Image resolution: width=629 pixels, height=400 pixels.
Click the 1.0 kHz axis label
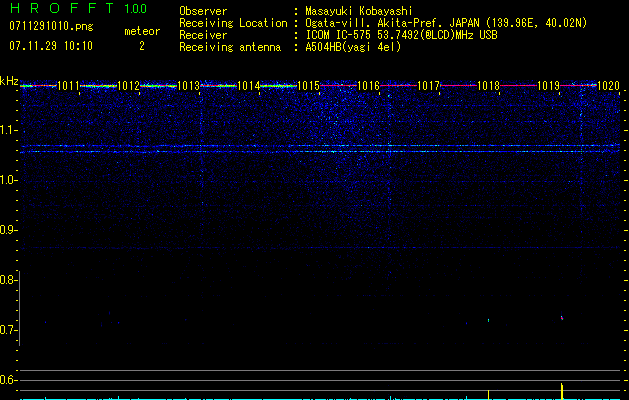tap(7, 180)
